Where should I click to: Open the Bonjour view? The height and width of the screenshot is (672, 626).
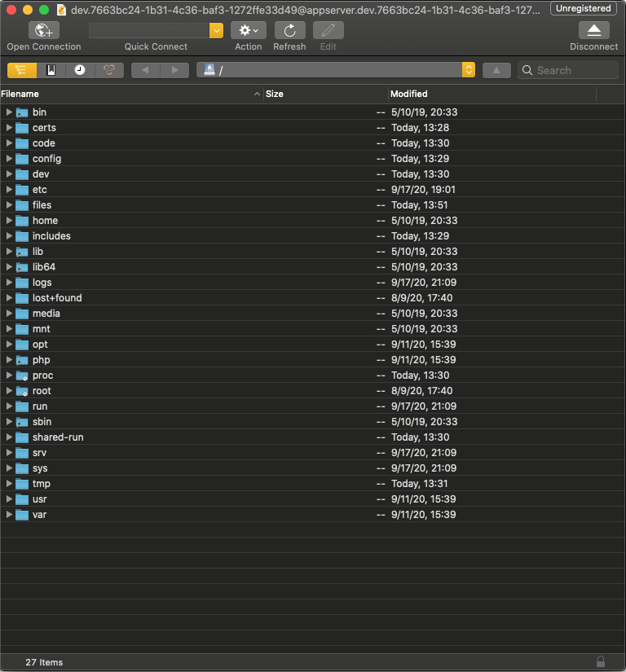click(108, 70)
